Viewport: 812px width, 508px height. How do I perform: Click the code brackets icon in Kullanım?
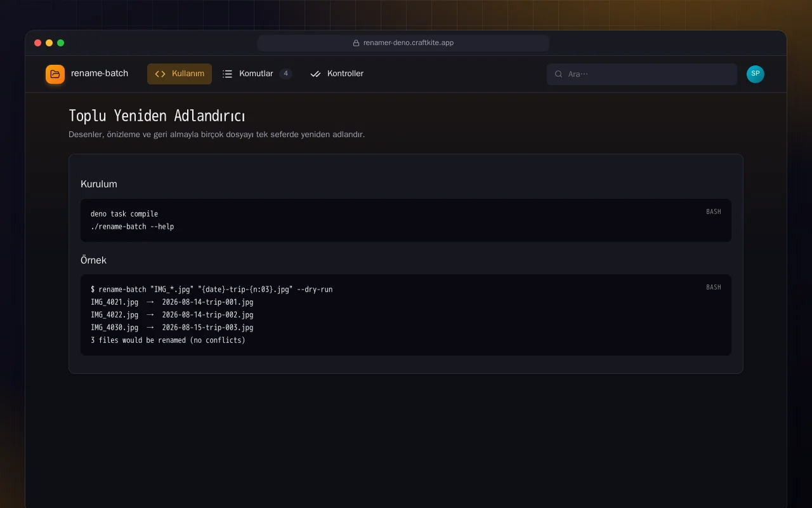(160, 74)
